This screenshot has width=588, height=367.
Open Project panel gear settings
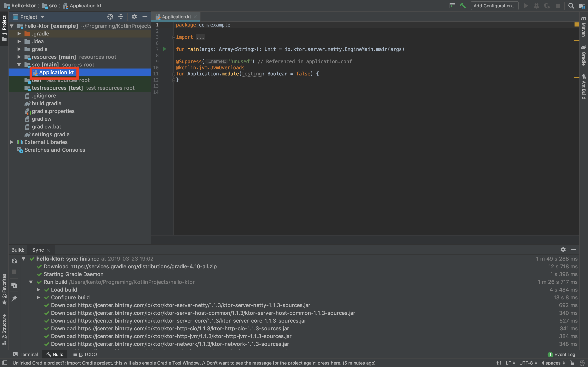pyautogui.click(x=134, y=17)
